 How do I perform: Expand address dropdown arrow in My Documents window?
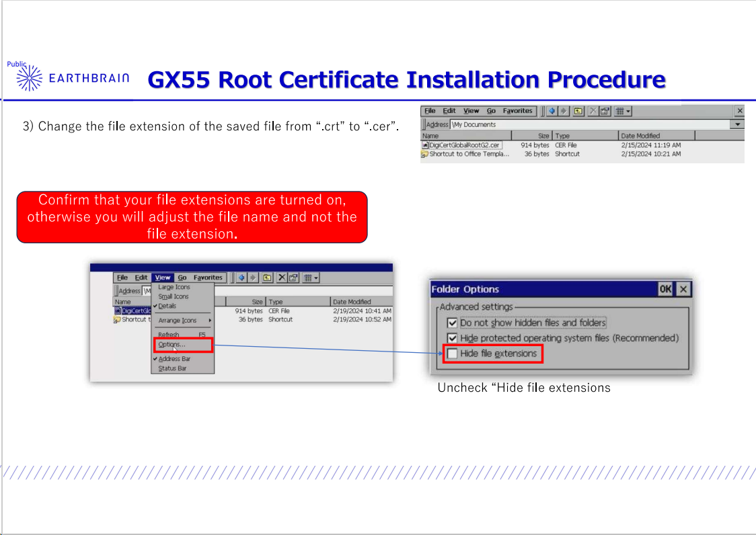point(737,124)
